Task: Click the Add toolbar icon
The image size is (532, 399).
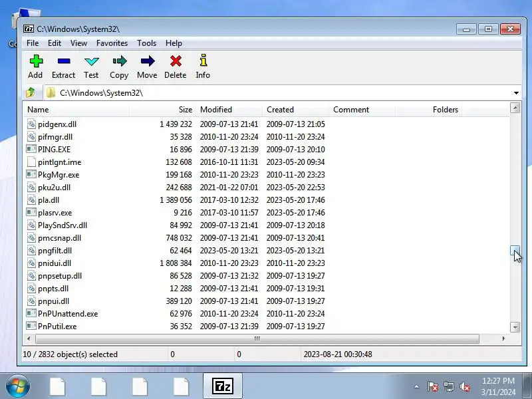Action: pyautogui.click(x=36, y=61)
